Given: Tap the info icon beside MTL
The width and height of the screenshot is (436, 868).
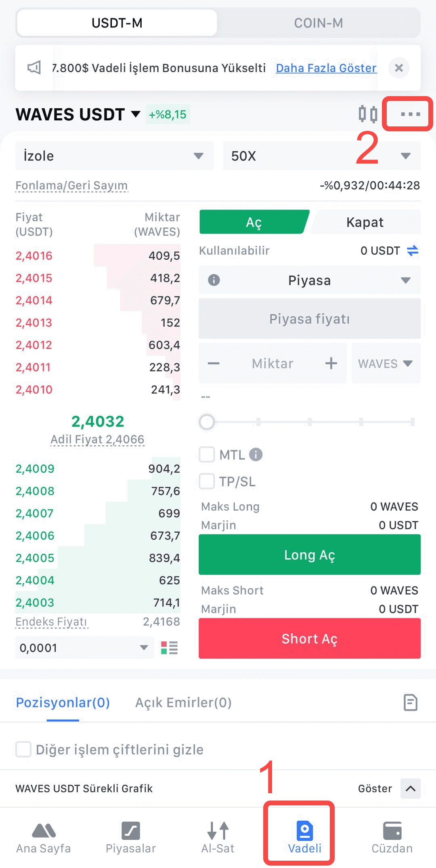Looking at the screenshot, I should click(x=256, y=455).
